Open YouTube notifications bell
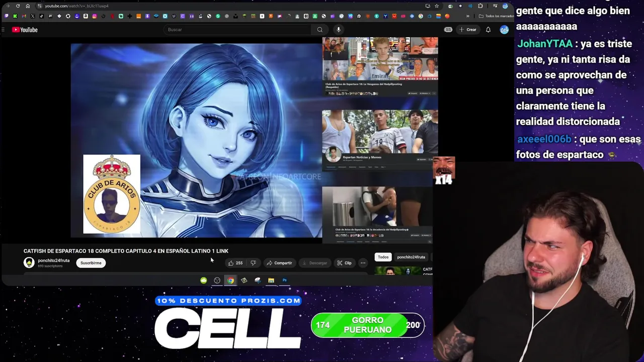Image resolution: width=644 pixels, height=362 pixels. 488,30
